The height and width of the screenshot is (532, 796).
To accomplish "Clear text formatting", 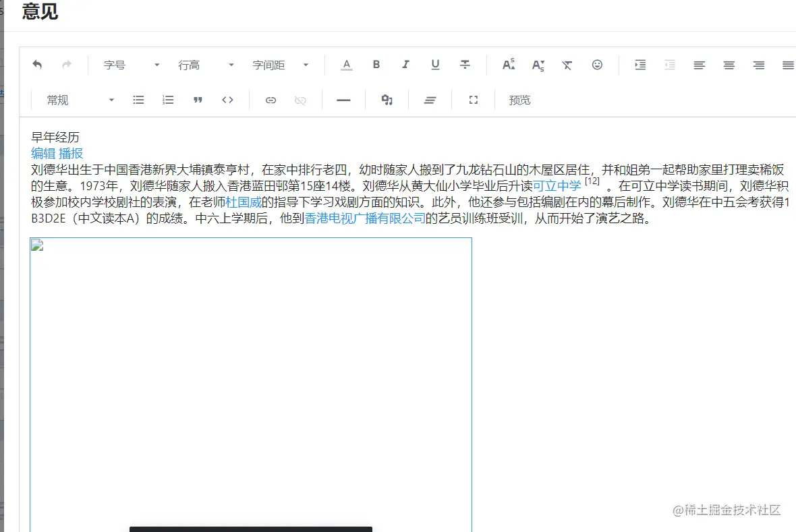I will 567,65.
